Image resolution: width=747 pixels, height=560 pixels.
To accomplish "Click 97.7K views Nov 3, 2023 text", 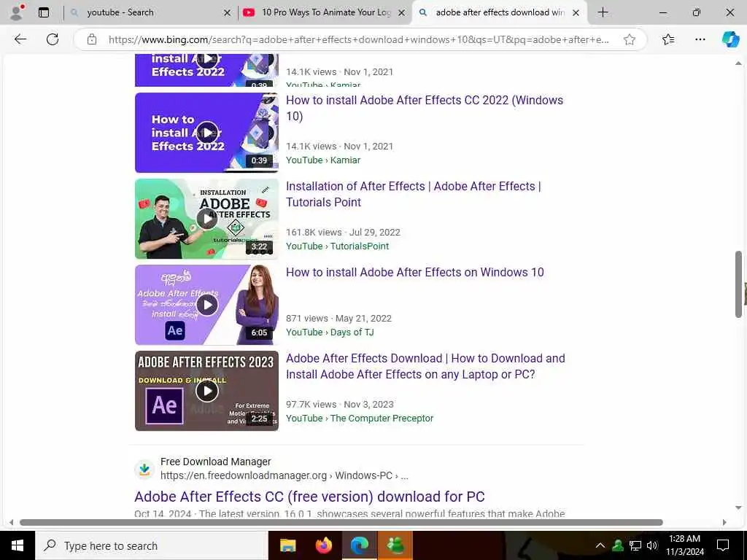I will click(x=340, y=404).
